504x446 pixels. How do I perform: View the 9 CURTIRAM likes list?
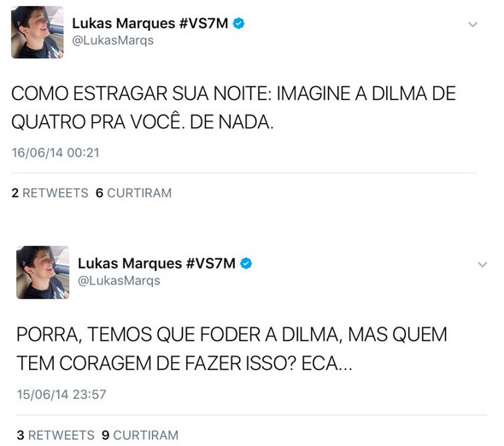tap(140, 435)
